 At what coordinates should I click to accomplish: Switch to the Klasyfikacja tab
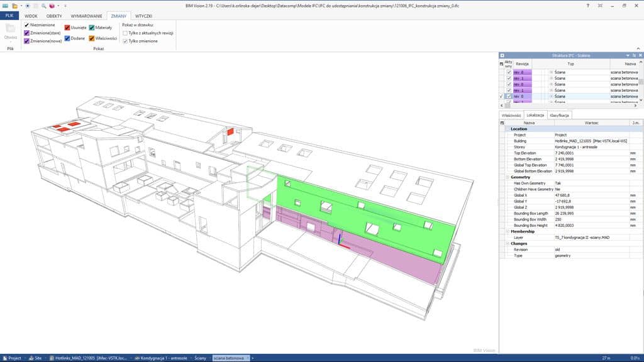559,116
